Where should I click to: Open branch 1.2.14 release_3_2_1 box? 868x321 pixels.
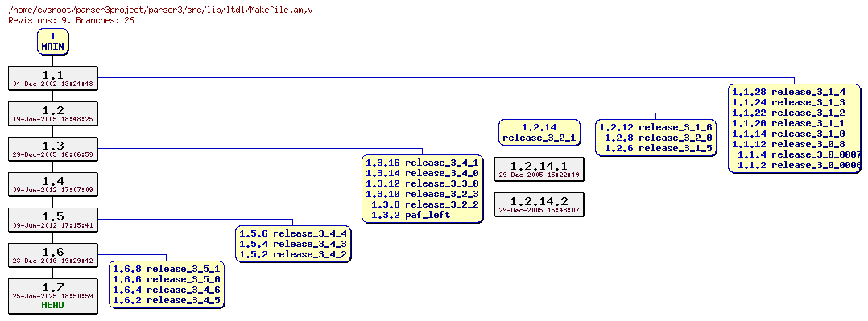click(x=539, y=132)
